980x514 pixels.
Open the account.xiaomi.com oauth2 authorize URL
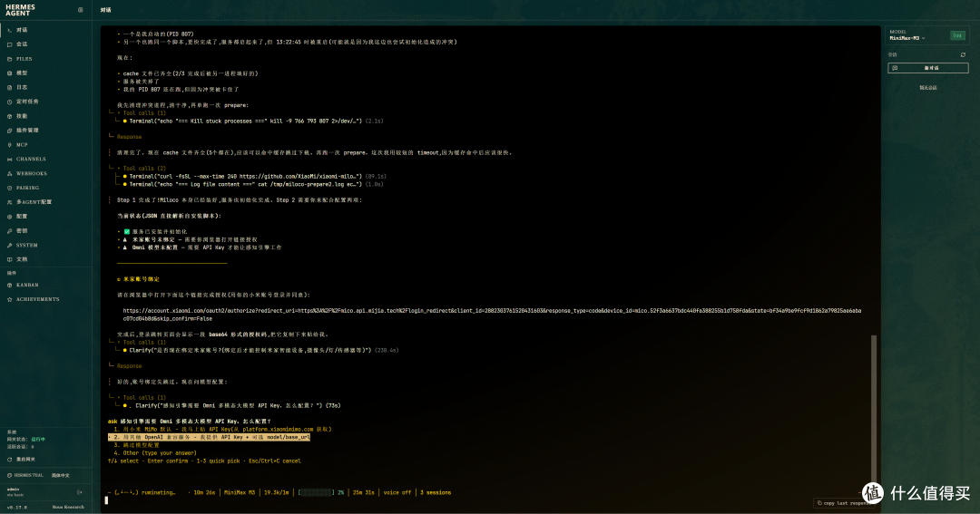click(x=492, y=315)
